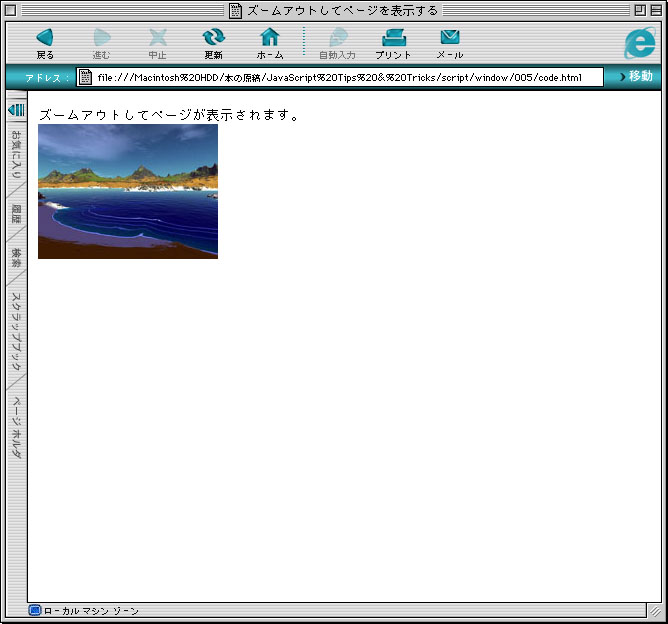Click the dotted toolbar separator handle

[x=304, y=41]
